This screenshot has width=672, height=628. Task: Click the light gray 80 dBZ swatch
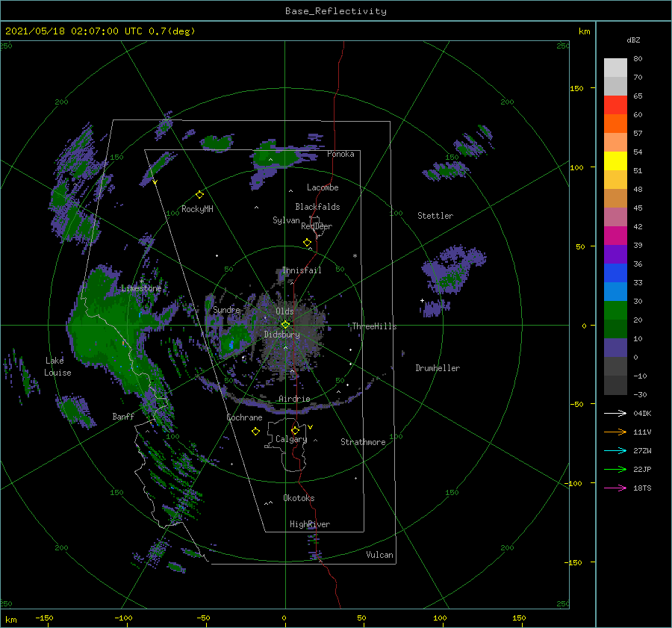point(615,68)
